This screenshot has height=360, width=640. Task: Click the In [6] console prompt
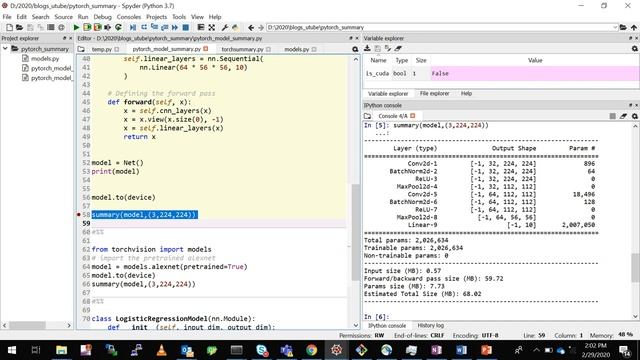tap(376, 317)
